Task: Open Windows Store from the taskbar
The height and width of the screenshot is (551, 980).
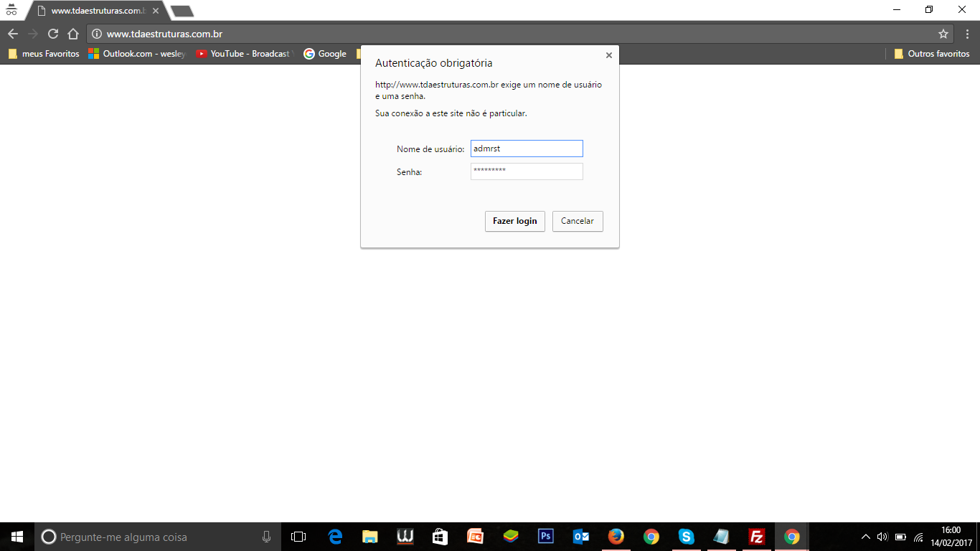Action: click(x=440, y=537)
